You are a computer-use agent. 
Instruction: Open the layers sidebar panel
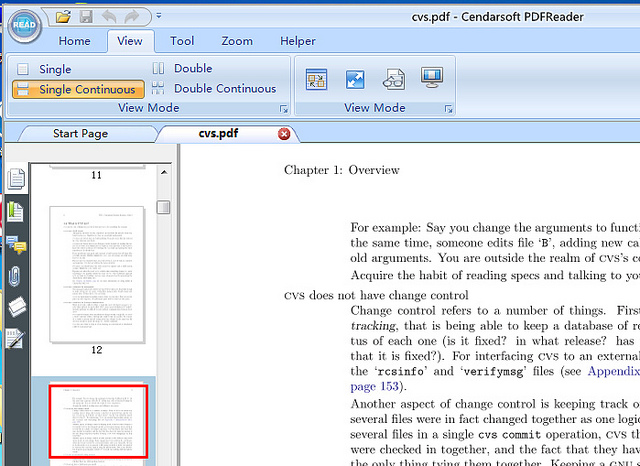coord(17,307)
